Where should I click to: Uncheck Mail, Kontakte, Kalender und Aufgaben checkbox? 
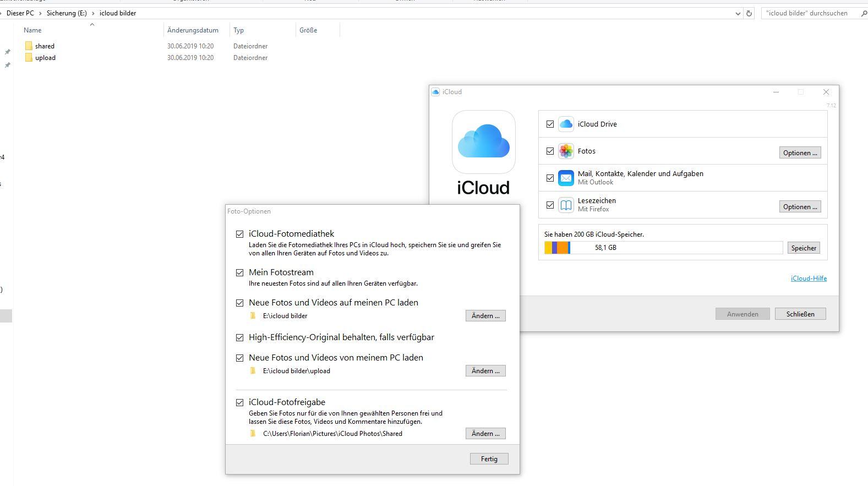pos(550,178)
